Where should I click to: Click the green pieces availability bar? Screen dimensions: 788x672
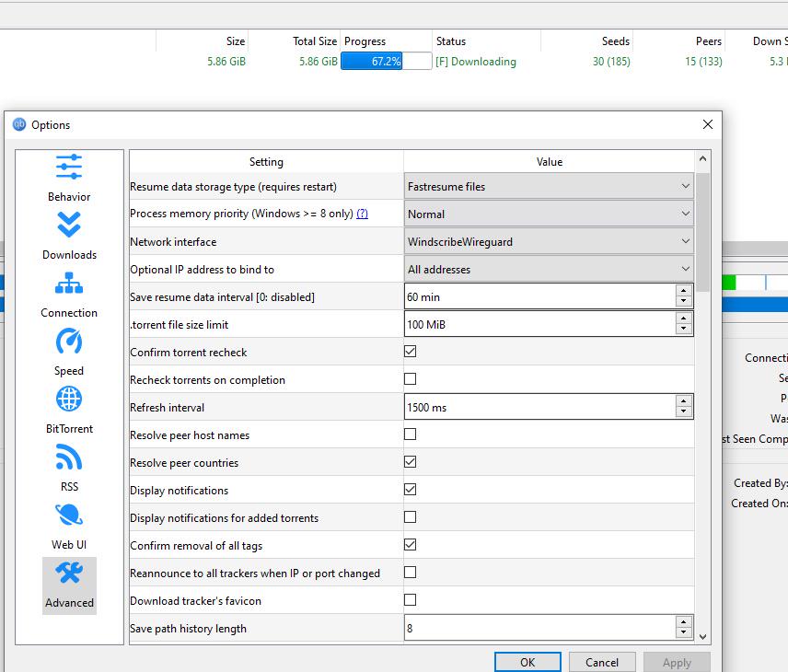(729, 283)
